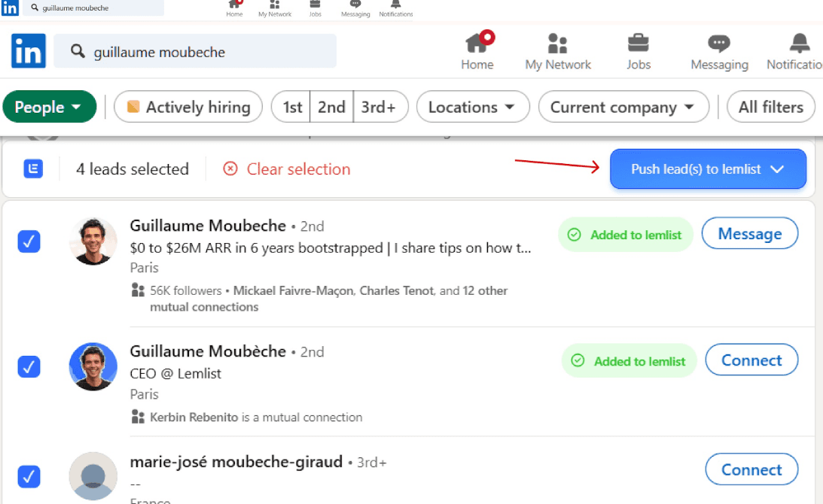
Task: Open the Push lead(s) to lemlist dropdown
Action: (706, 169)
